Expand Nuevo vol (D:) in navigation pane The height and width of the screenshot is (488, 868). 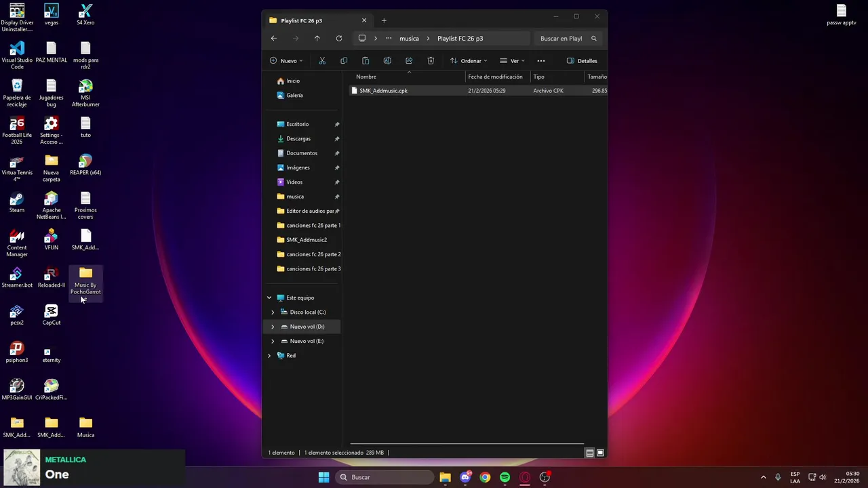273,327
